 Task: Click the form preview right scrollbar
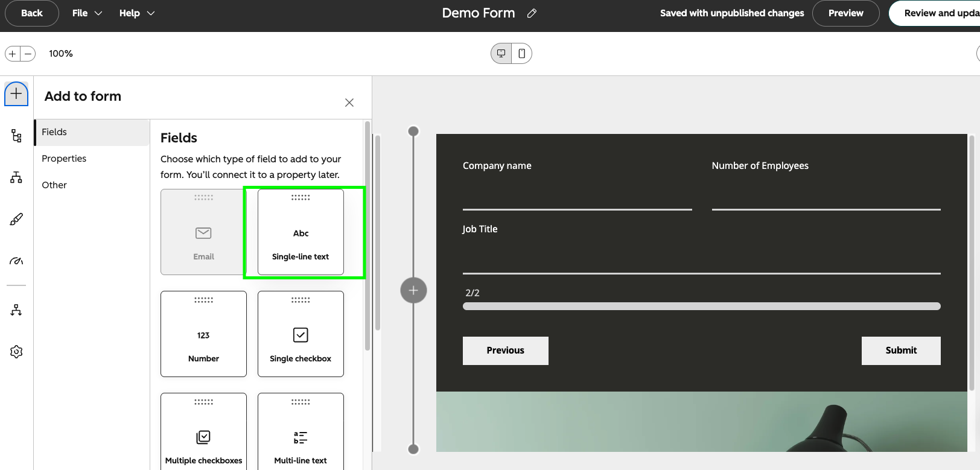click(972, 262)
